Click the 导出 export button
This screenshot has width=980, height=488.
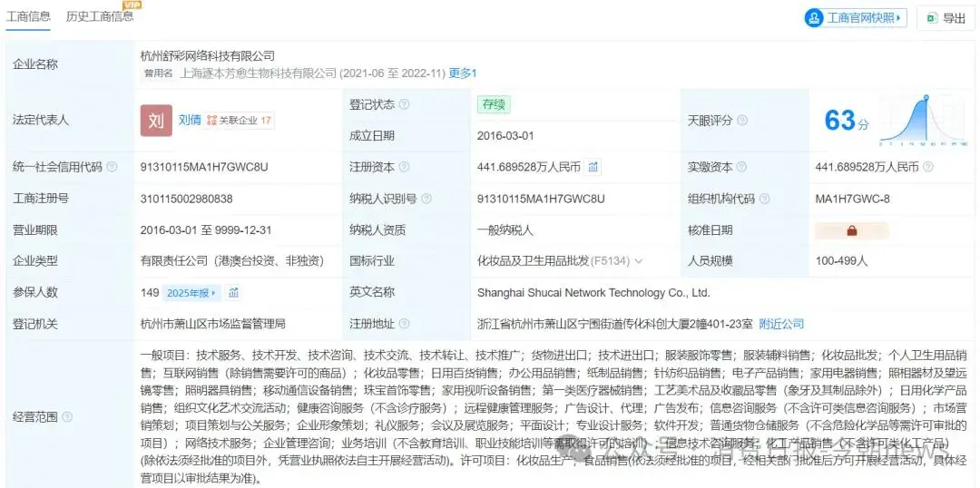pos(945,18)
